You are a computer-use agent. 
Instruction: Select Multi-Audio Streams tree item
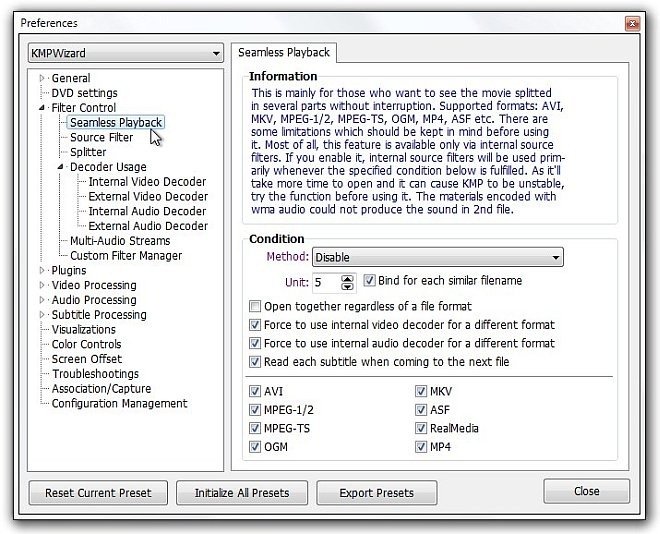pyautogui.click(x=120, y=241)
